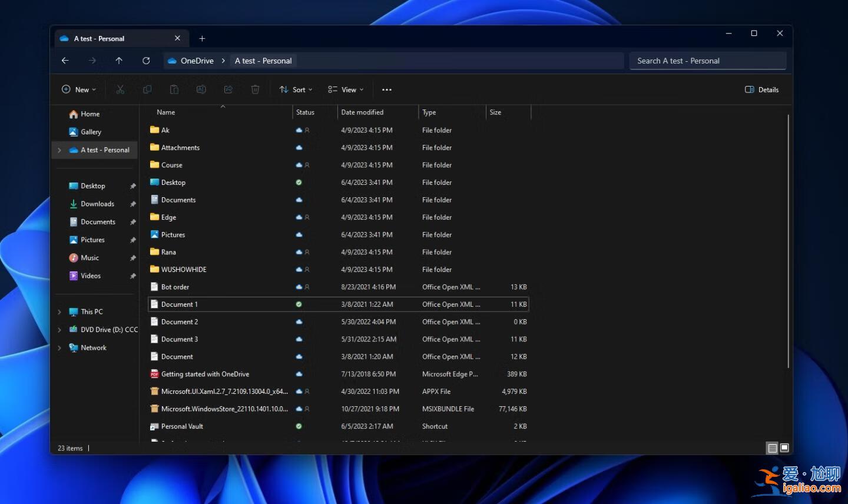Click the Refresh icon in navigation bar

tap(146, 61)
